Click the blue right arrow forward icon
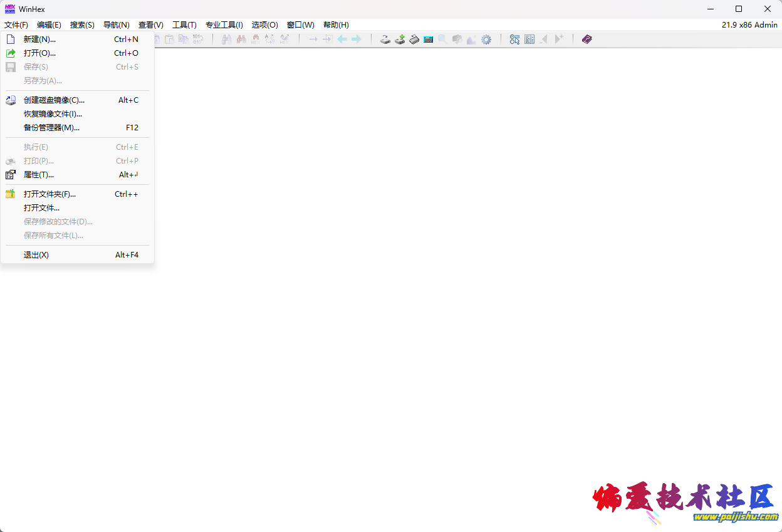Viewport: 782px width, 532px height. coord(356,39)
